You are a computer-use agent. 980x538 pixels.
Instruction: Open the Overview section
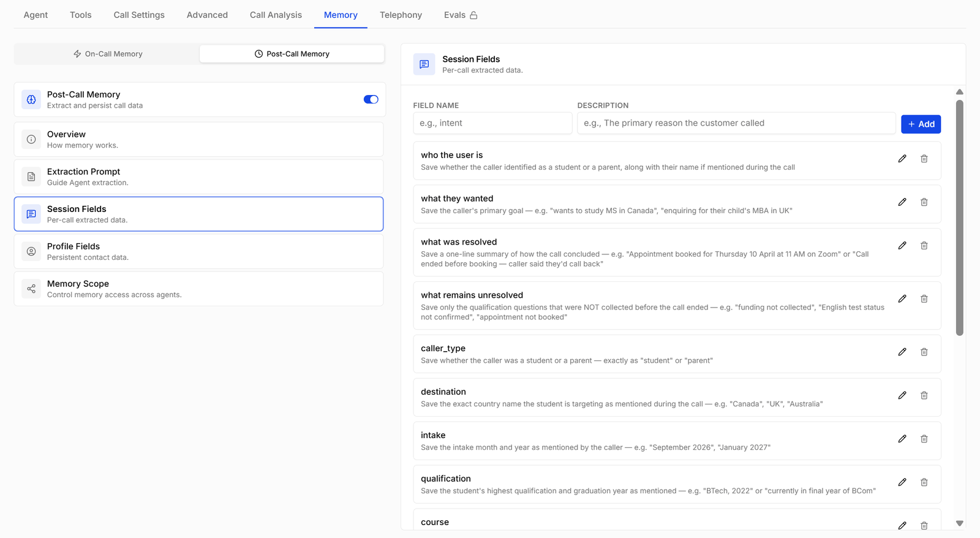pyautogui.click(x=198, y=139)
